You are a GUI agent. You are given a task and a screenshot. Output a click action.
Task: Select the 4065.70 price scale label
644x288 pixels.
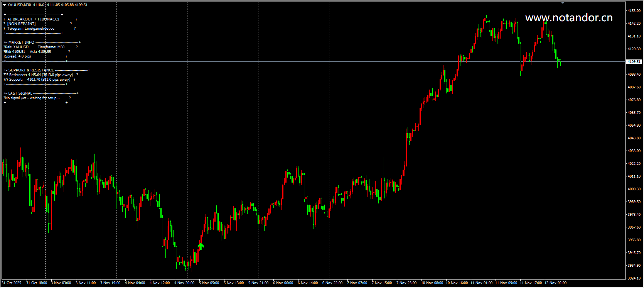pos(634,113)
